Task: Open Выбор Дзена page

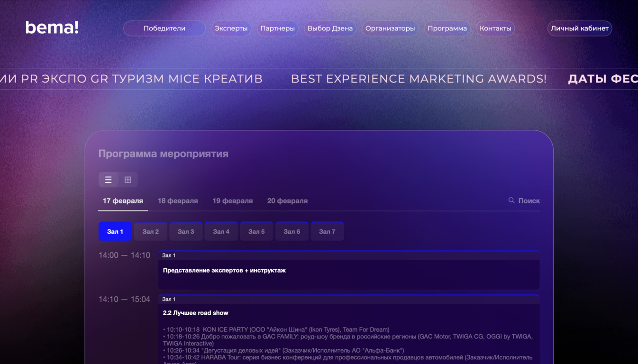Action: tap(330, 28)
